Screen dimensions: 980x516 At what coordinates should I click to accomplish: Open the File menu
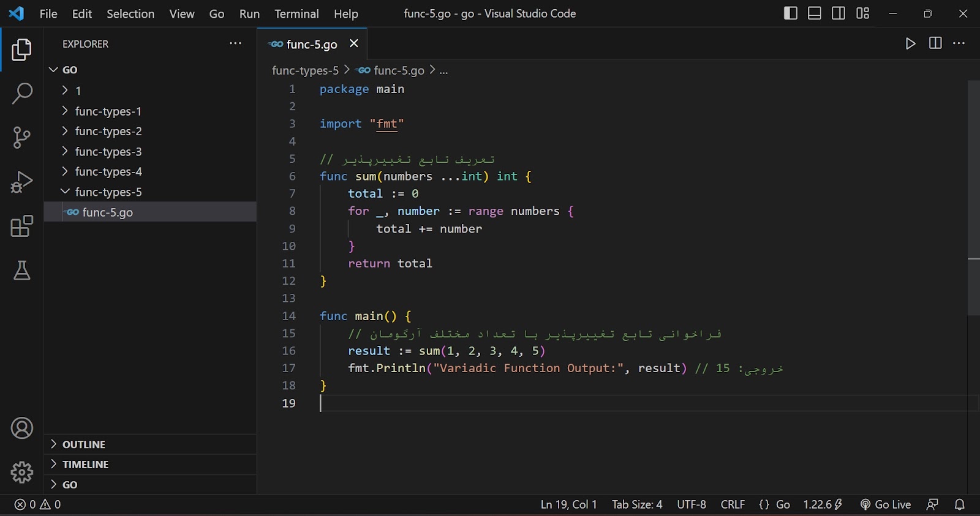48,13
